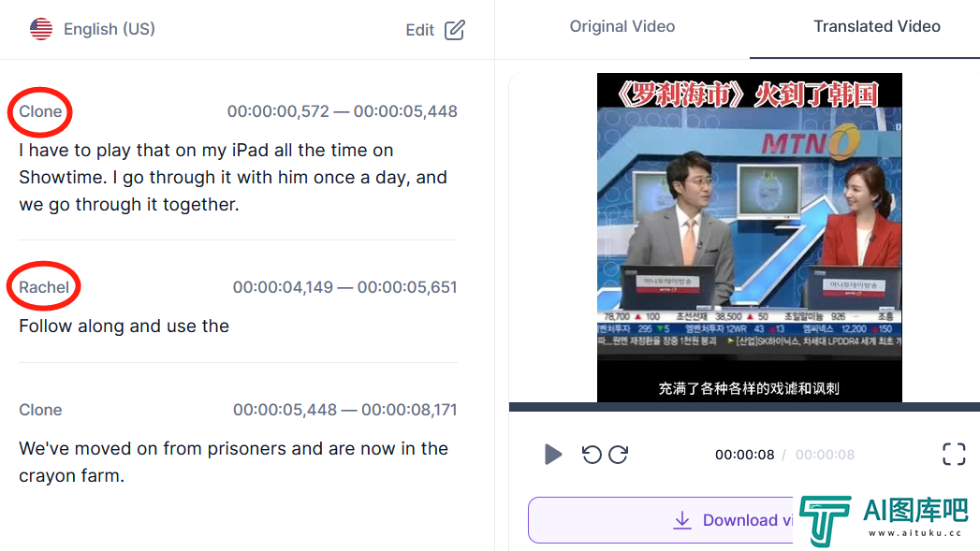Click the video preview frame
980x551 pixels.
click(750, 238)
